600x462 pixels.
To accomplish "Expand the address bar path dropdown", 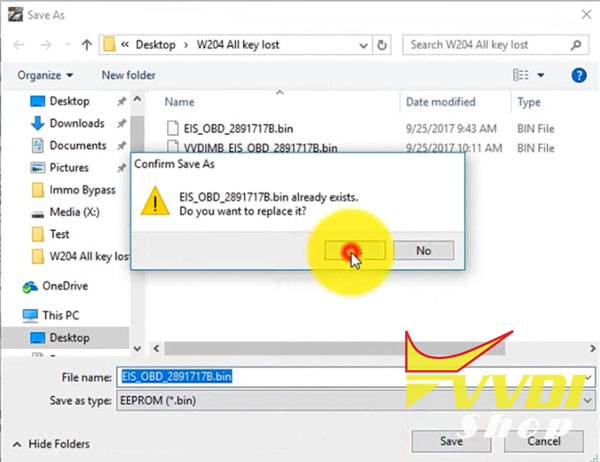I will pos(363,46).
